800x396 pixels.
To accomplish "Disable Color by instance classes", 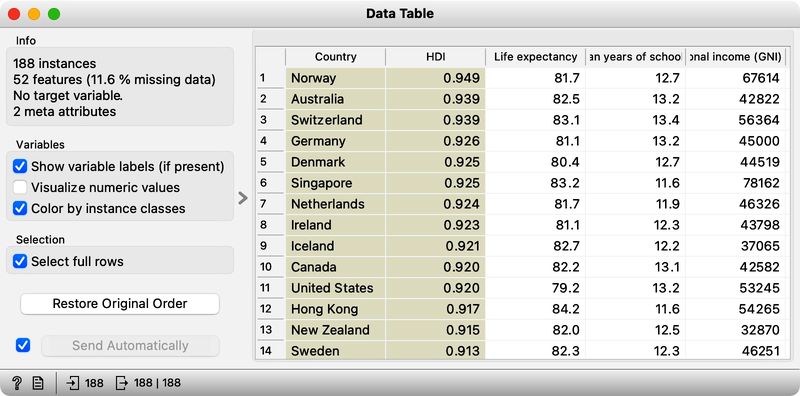I will point(20,208).
